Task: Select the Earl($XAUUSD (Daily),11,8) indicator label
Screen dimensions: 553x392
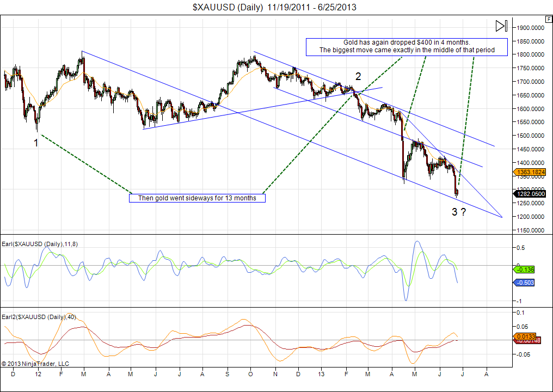Action: [40, 244]
